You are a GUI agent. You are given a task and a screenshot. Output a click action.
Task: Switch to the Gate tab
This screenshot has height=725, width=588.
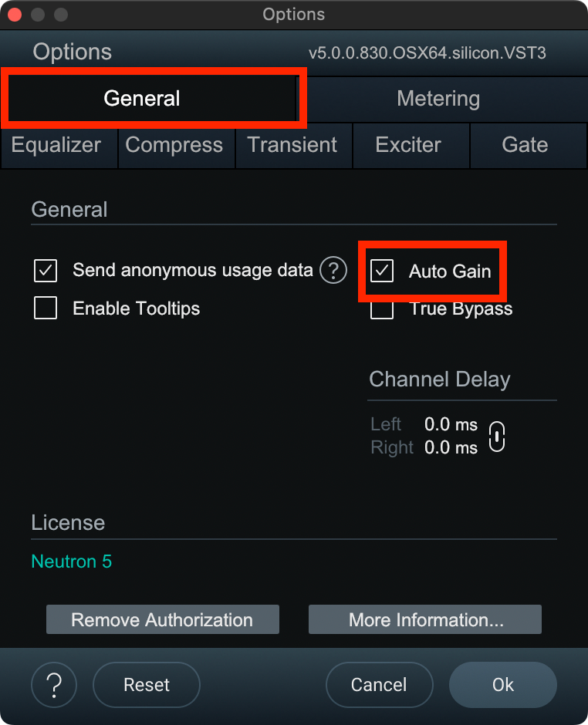[525, 145]
